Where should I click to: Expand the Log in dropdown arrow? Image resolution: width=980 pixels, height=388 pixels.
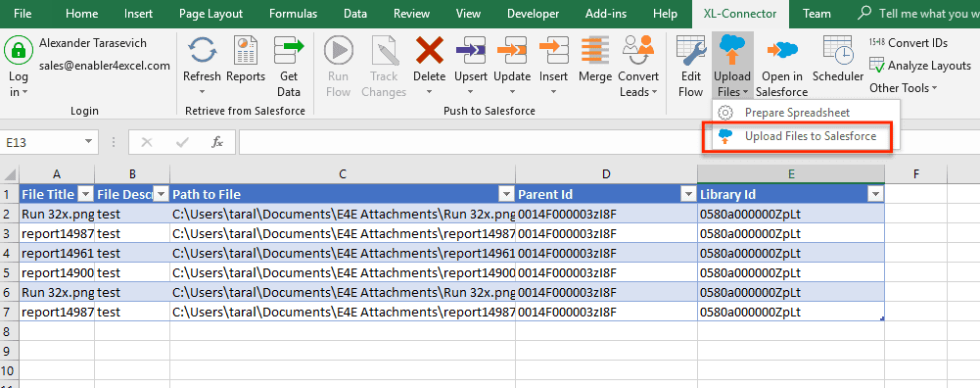(x=25, y=93)
